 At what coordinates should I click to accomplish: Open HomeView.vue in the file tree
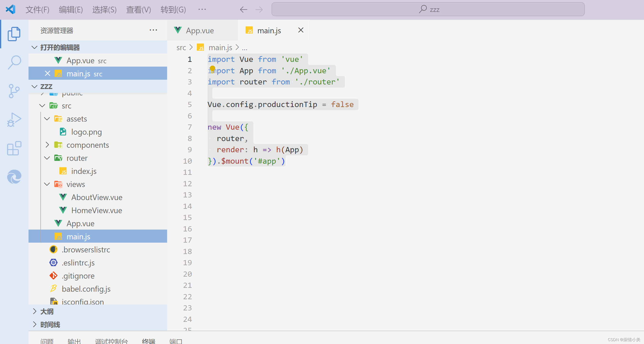tap(97, 210)
